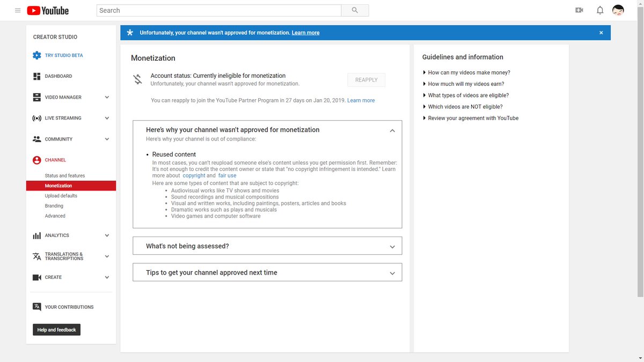
Task: Select the Monetization menu item
Action: [71, 186]
